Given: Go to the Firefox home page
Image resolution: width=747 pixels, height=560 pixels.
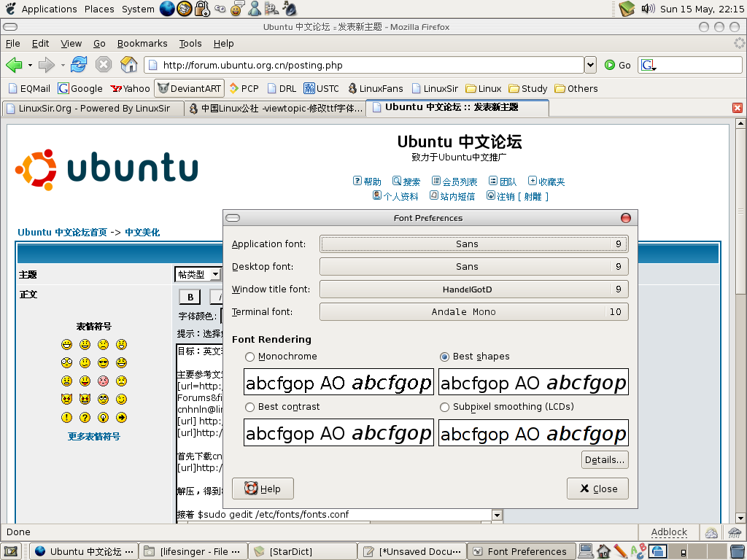Looking at the screenshot, I should [128, 65].
